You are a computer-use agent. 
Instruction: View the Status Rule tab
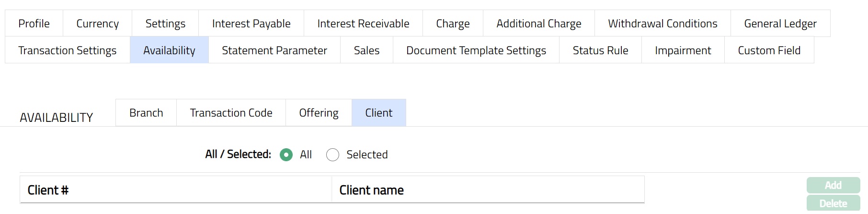tap(600, 50)
